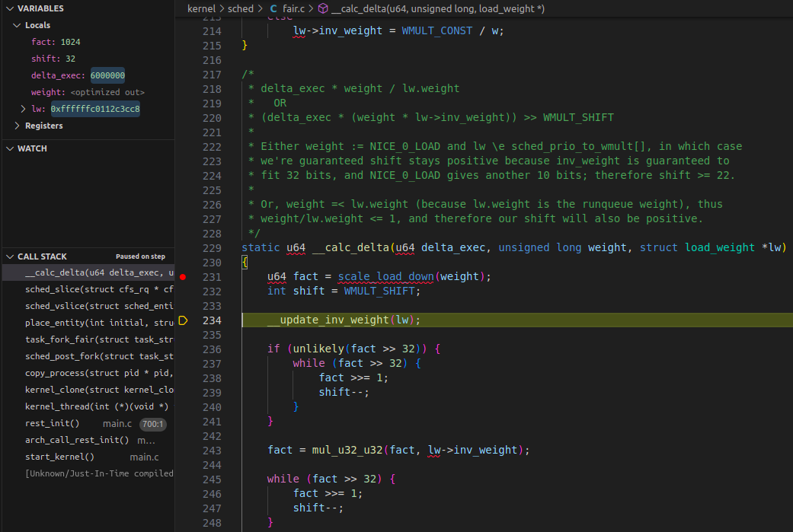Click WMULT_SHIFT constant on line 232
793x532 pixels.
tap(379, 291)
